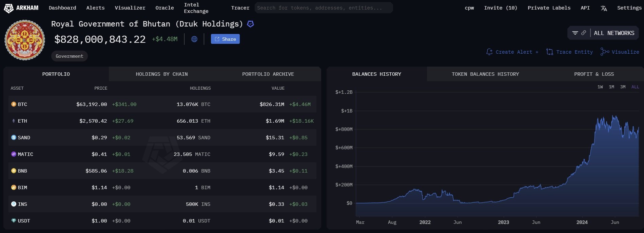This screenshot has width=644, height=233.
Task: Click the Bitcoin icon in the BTC row
Action: tap(14, 104)
